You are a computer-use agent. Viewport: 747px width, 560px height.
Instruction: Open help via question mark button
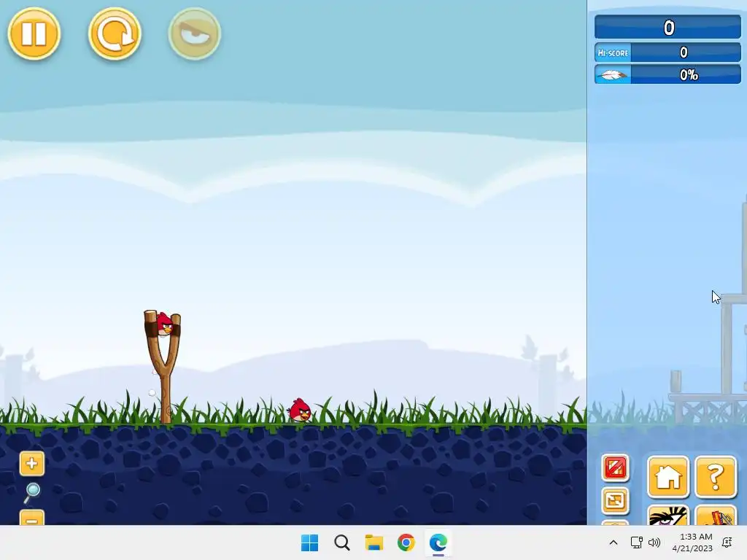(x=716, y=477)
